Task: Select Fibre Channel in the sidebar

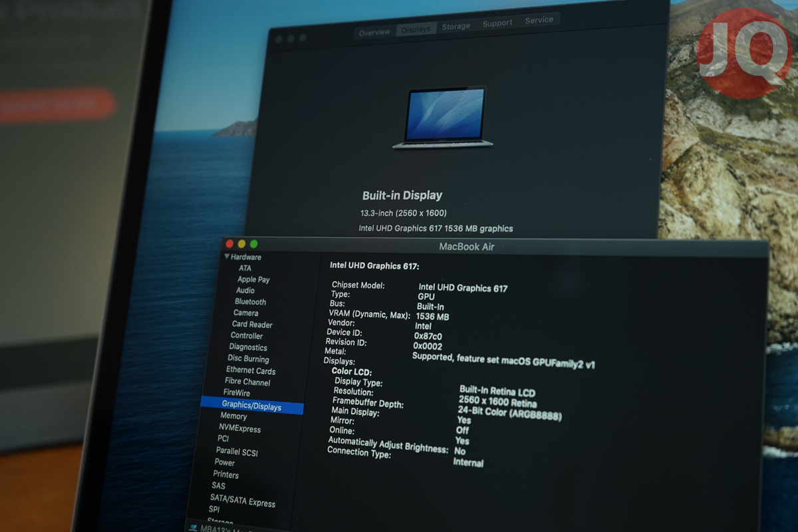Action: [x=247, y=382]
